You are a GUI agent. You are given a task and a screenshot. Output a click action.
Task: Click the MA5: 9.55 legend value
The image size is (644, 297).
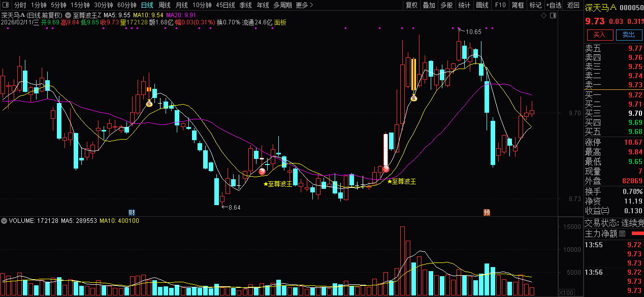pos(117,15)
